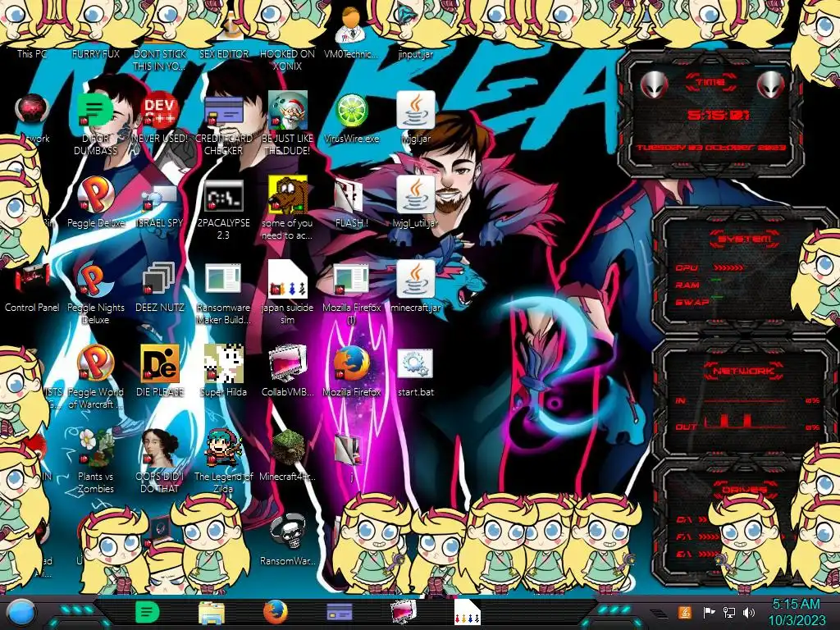
Task: Select the start.bat batch file
Action: [x=416, y=372]
